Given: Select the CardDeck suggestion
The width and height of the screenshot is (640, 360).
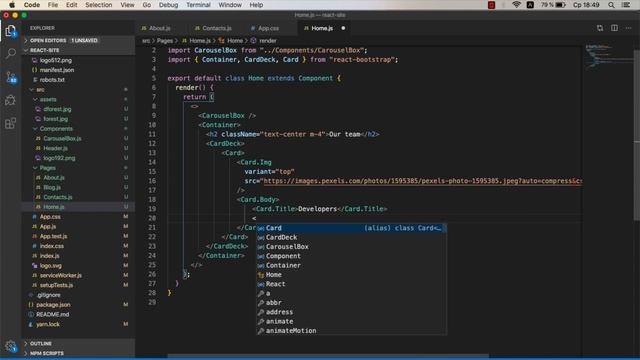Looking at the screenshot, I should coord(351,237).
